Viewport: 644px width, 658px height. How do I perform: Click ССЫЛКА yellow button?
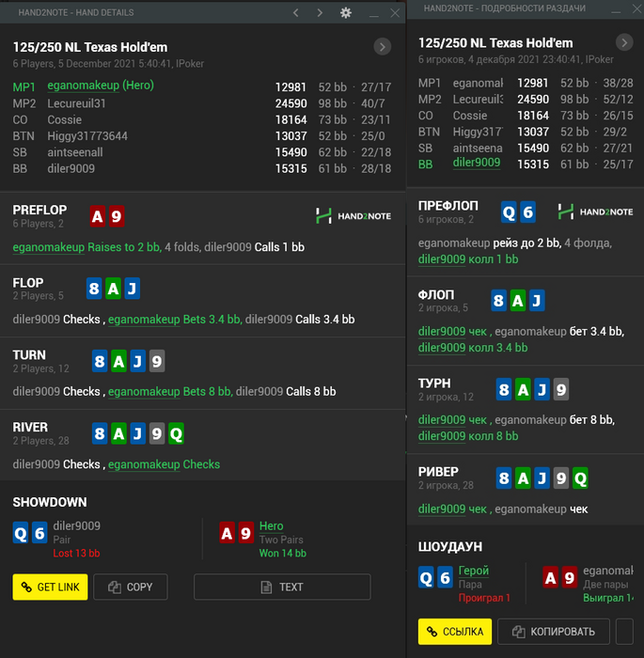point(455,631)
